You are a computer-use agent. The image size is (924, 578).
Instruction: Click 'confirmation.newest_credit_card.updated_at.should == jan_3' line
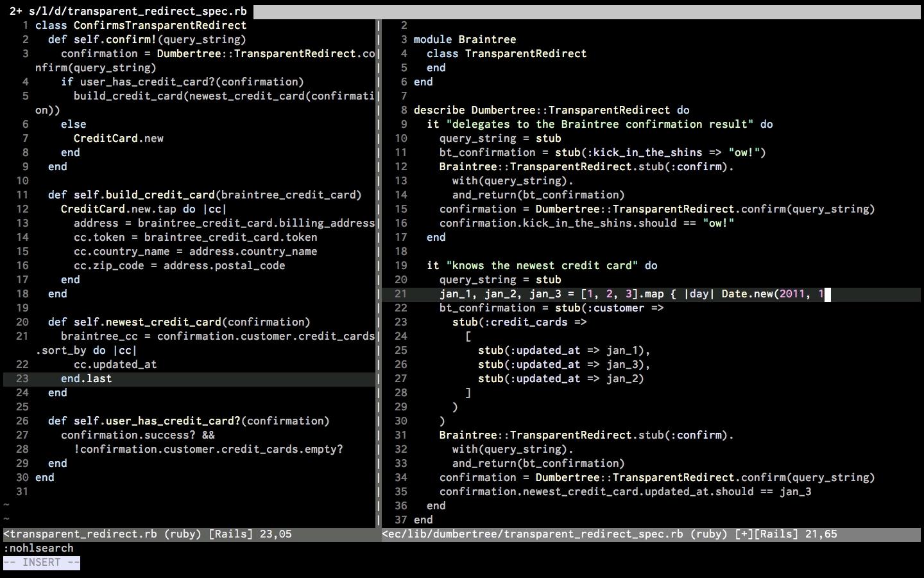[626, 491]
